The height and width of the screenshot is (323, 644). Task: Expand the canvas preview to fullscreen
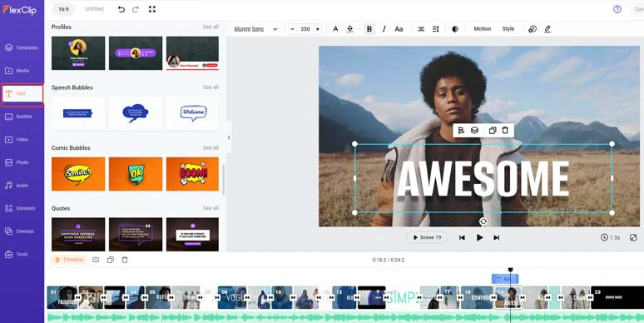[633, 237]
